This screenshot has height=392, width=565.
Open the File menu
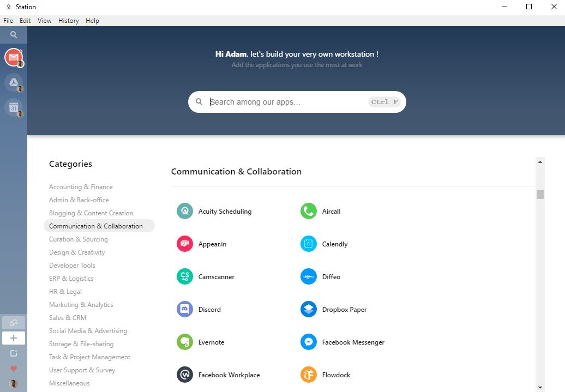point(8,21)
